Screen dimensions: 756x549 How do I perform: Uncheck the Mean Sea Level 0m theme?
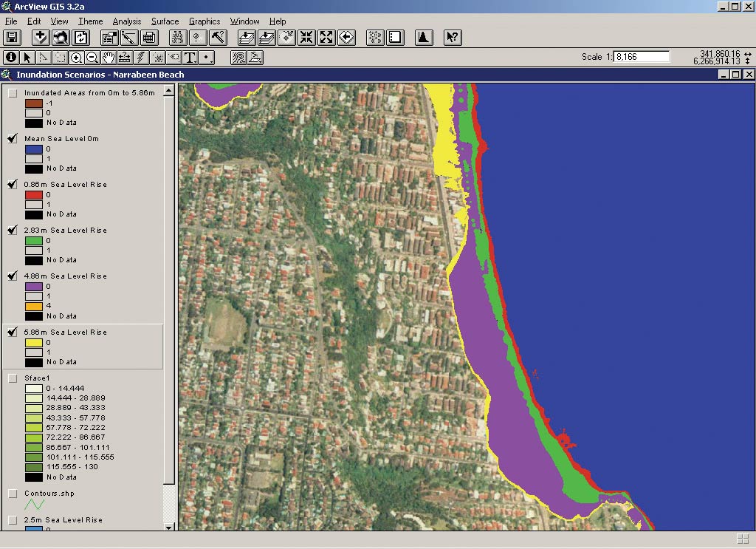[13, 139]
